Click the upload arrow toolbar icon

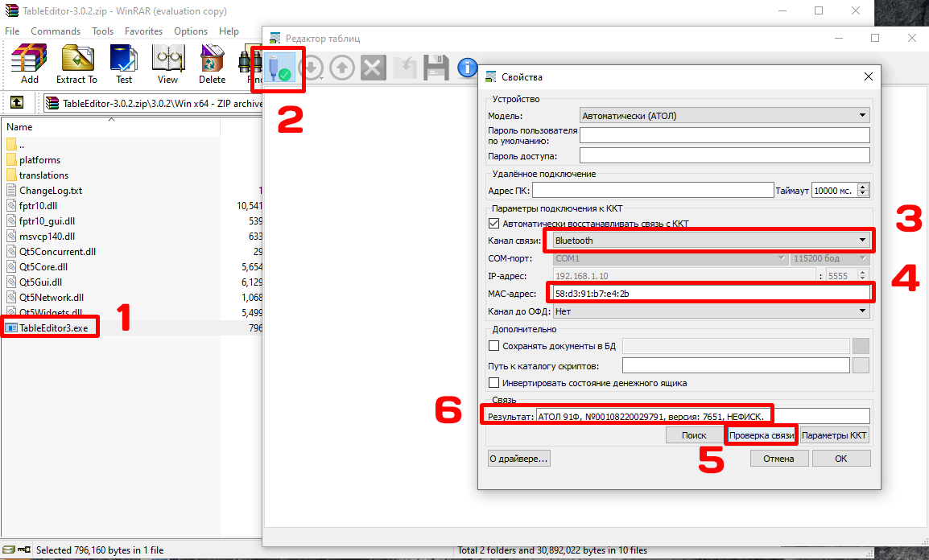click(343, 68)
